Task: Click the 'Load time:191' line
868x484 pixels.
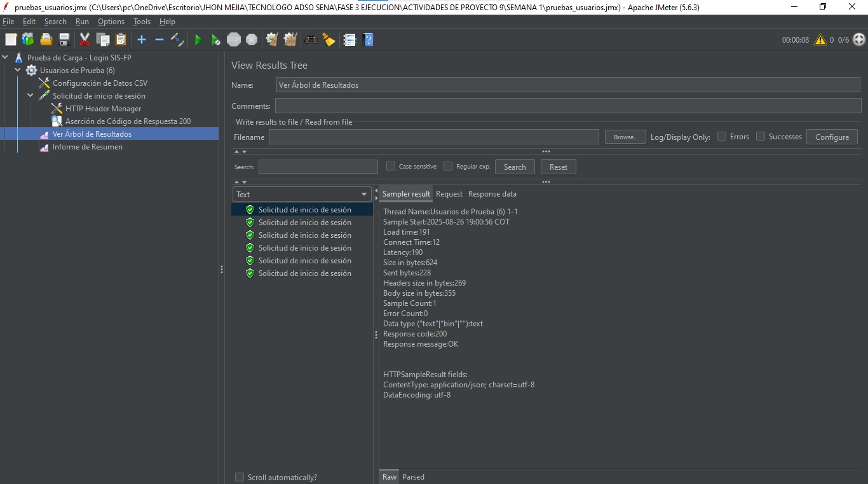Action: tap(407, 232)
